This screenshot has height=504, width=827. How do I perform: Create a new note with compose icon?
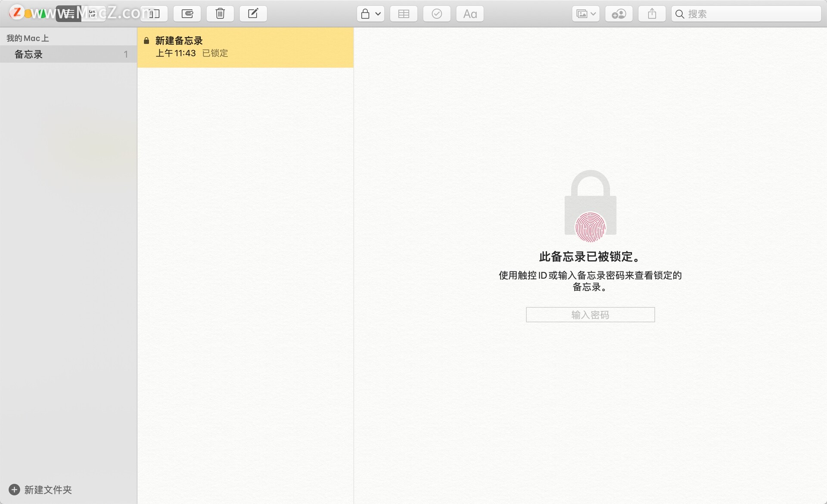[x=253, y=14]
